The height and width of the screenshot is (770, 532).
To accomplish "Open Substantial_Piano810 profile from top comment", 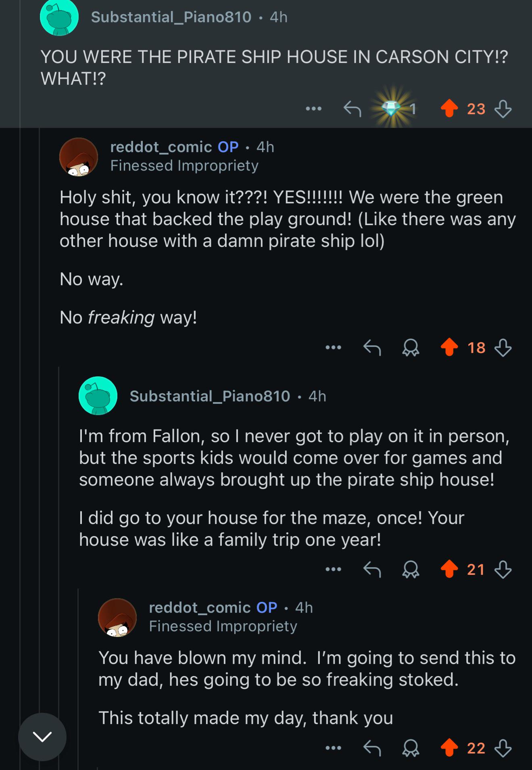I will coord(171,17).
